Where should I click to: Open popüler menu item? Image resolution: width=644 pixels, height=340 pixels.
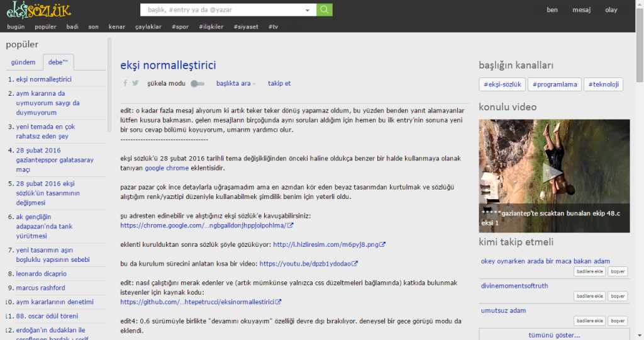click(x=45, y=26)
